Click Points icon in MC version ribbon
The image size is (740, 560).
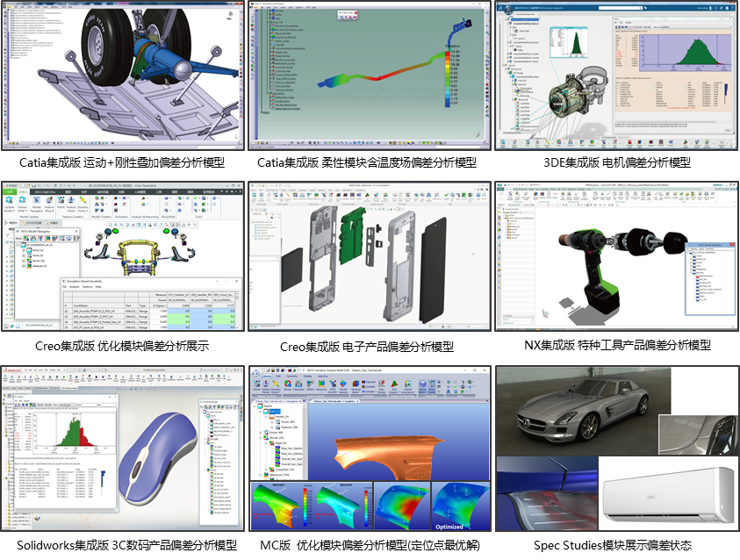tap(256, 385)
